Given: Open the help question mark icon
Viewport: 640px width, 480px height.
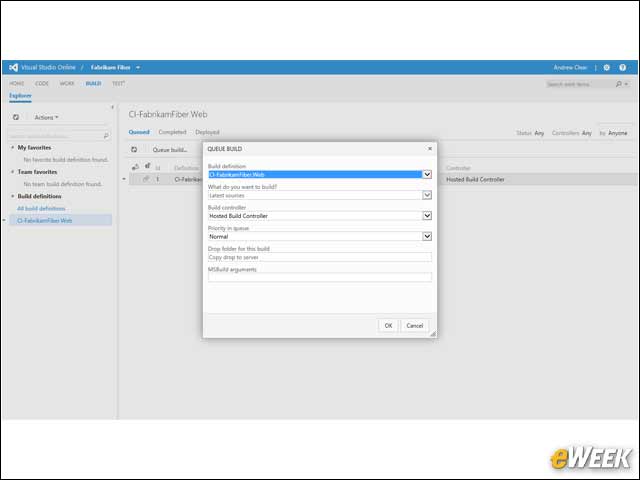Looking at the screenshot, I should (622, 67).
